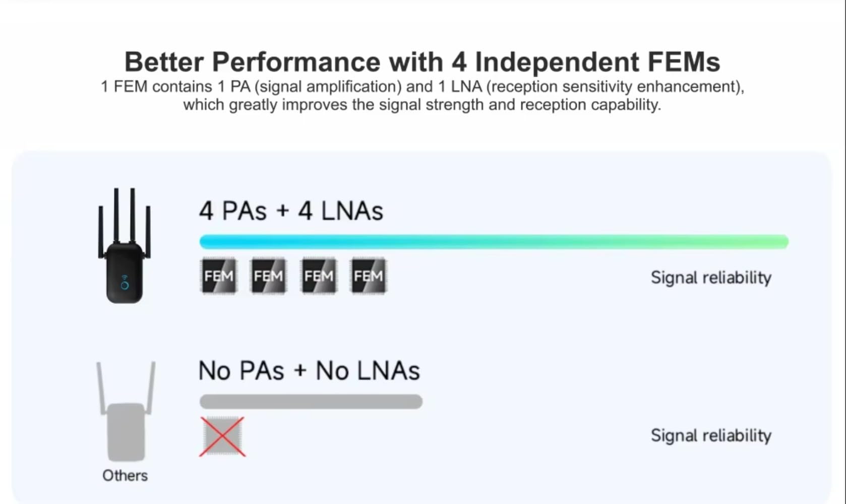The width and height of the screenshot is (846, 504).
Task: Click the first FEM chip icon
Action: [218, 276]
